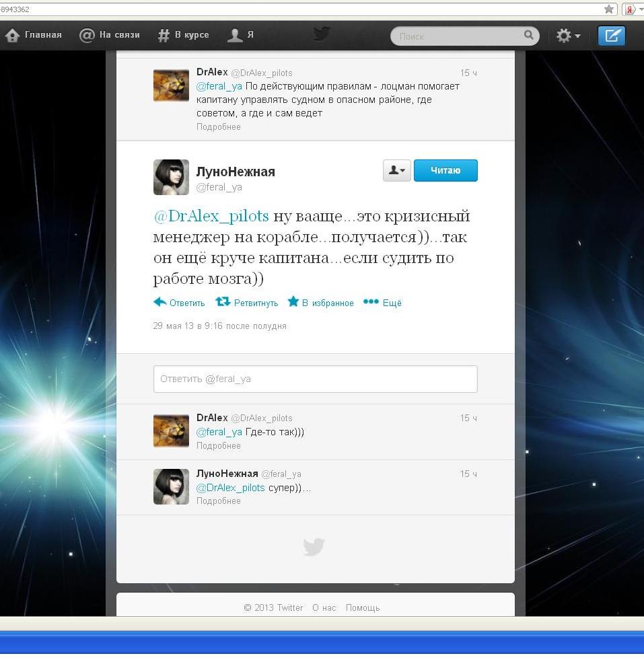Open the settings gear dropdown
This screenshot has width=644, height=666.
point(568,36)
